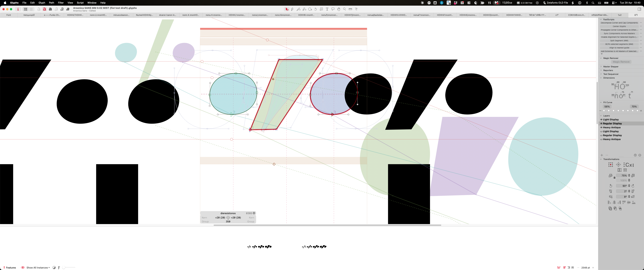Click Align to nearest guide button
The image size is (644, 270).
point(619,48)
